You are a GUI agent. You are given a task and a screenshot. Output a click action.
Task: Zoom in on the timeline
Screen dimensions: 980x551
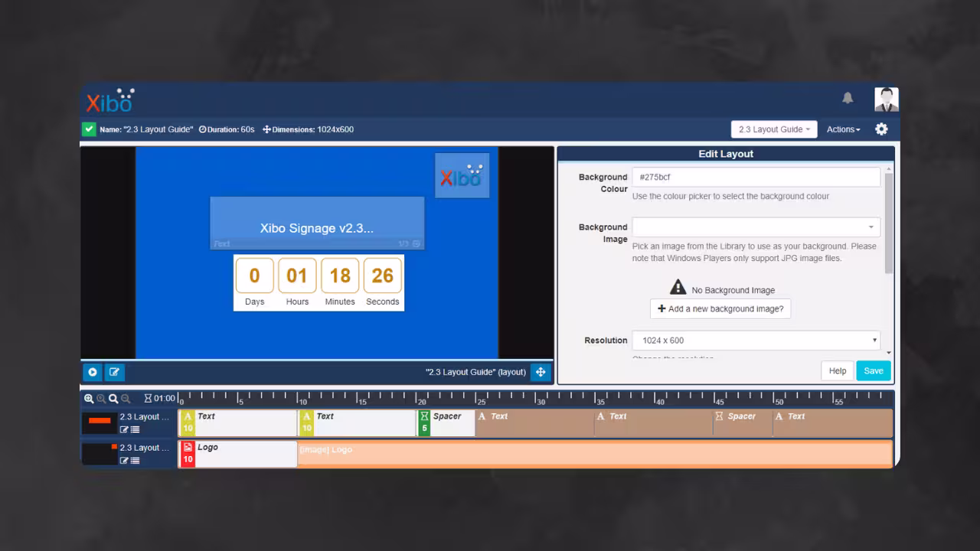pyautogui.click(x=90, y=399)
